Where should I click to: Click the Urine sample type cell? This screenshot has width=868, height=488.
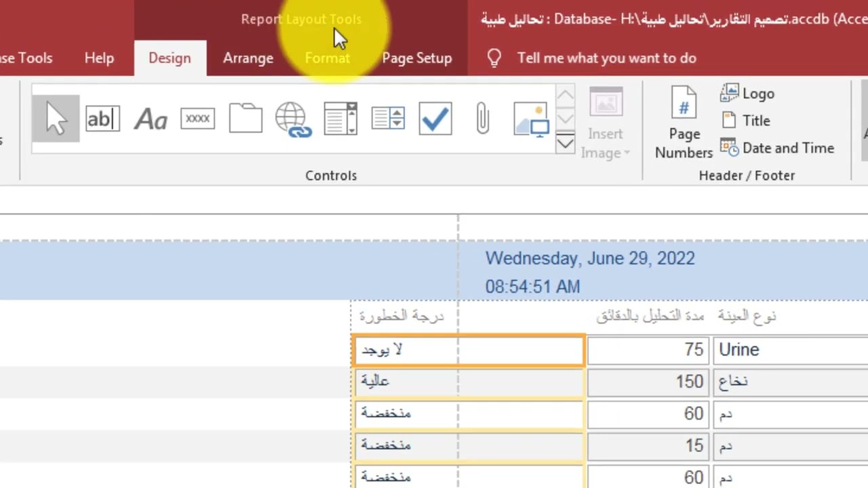791,350
